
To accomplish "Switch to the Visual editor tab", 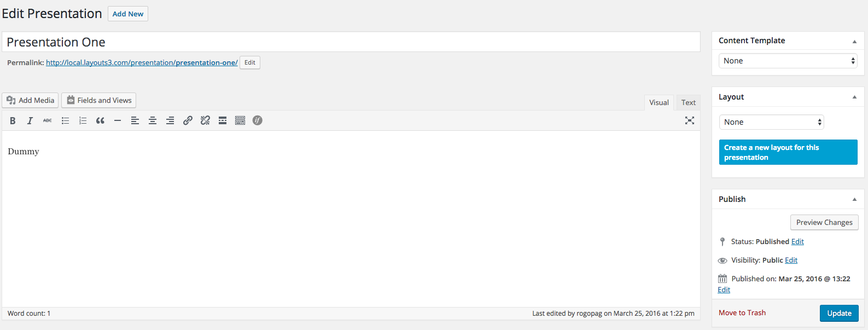I will (x=659, y=102).
